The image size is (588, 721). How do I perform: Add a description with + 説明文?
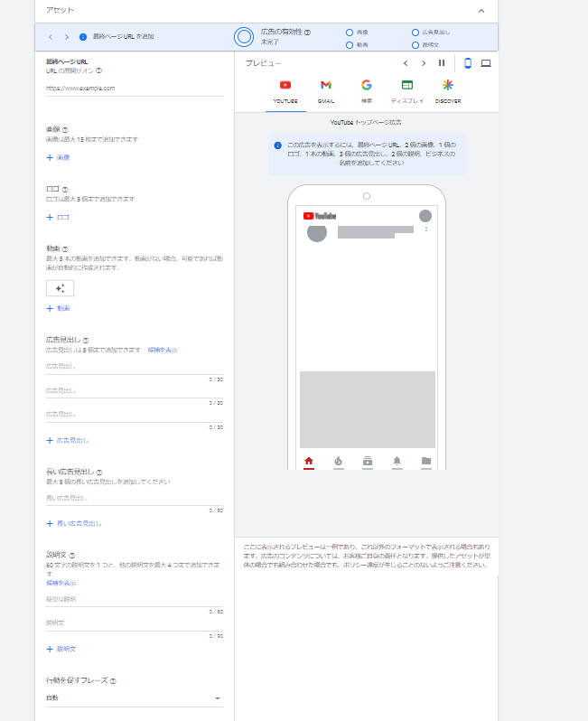(61, 650)
